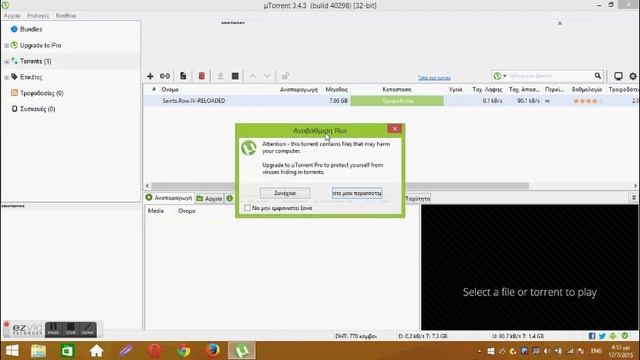The image size is (640, 360).
Task: Open Facebook icon in status bar
Action: point(592,336)
